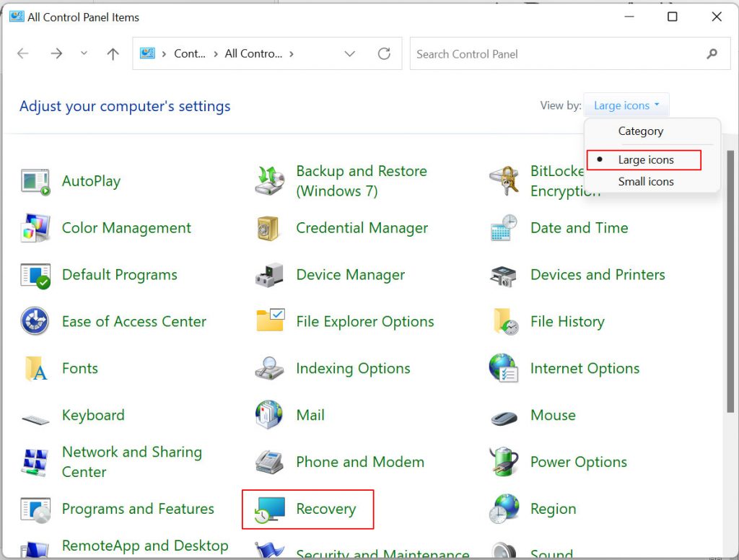Click the All Control Panel Items breadcrumb

coord(253,53)
